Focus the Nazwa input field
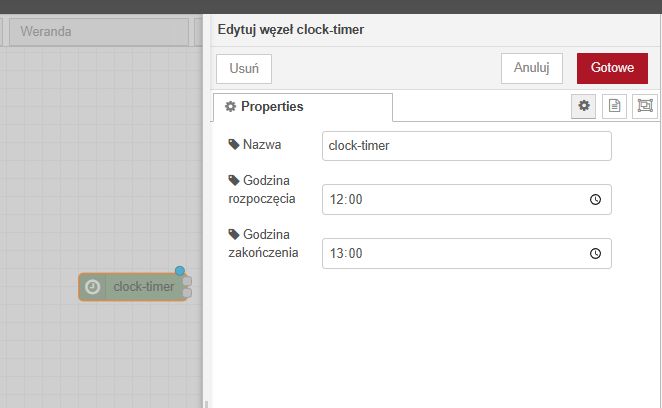Viewport: 662px width, 408px height. click(467, 146)
